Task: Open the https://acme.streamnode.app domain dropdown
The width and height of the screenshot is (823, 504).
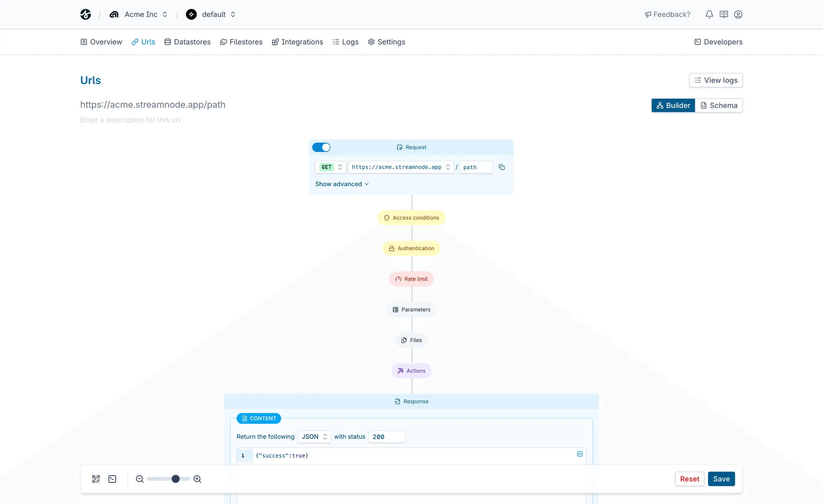Action: (x=401, y=167)
